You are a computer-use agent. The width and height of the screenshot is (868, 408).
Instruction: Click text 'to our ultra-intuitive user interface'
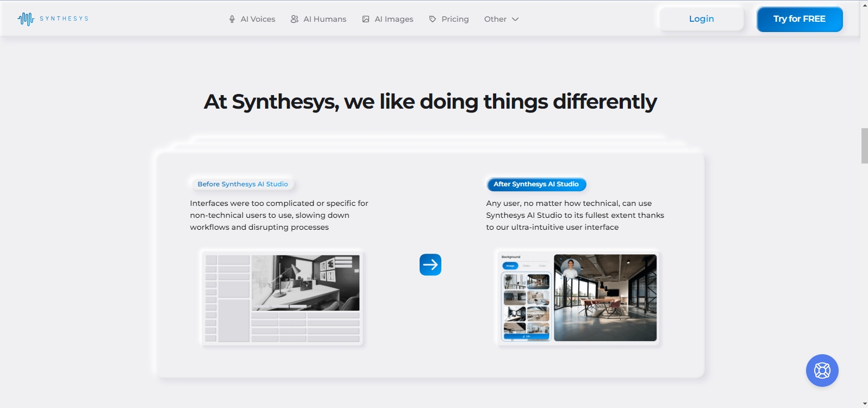click(x=552, y=227)
